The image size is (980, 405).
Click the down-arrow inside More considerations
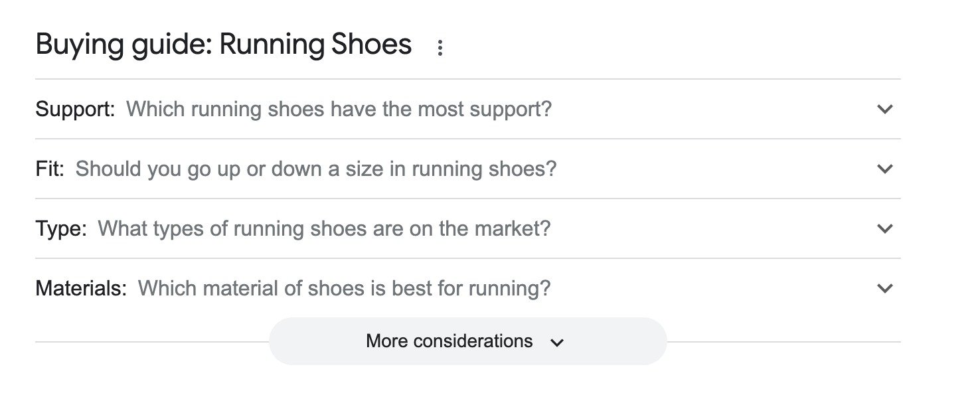(x=557, y=343)
